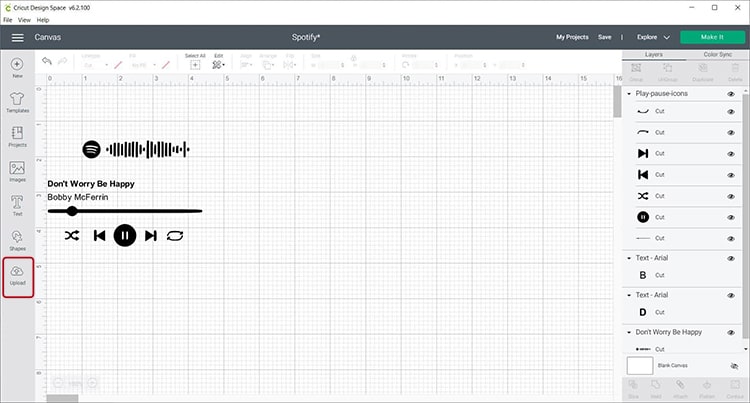Toggle visibility of the shuffle layer

click(731, 196)
